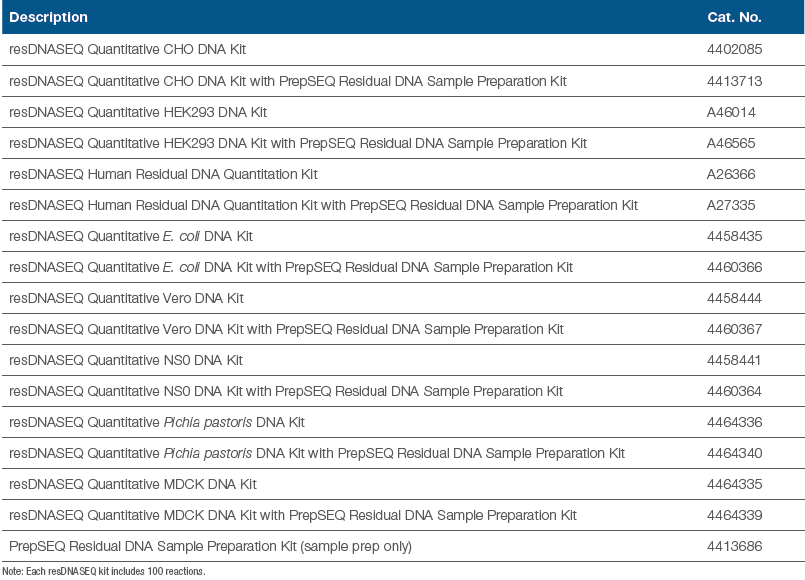This screenshot has height=580, width=805.
Task: Click catalog number 4402085
Action: click(734, 49)
